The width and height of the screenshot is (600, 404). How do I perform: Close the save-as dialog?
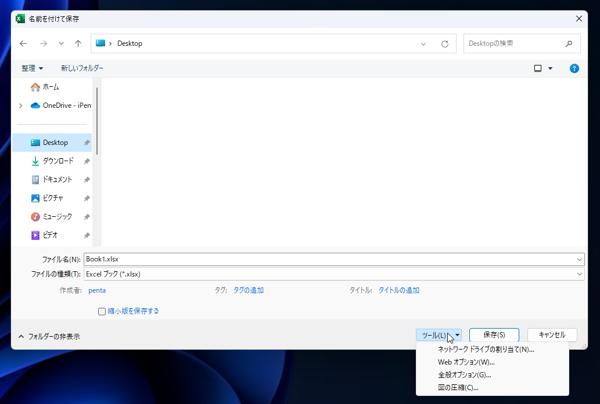tap(579, 19)
